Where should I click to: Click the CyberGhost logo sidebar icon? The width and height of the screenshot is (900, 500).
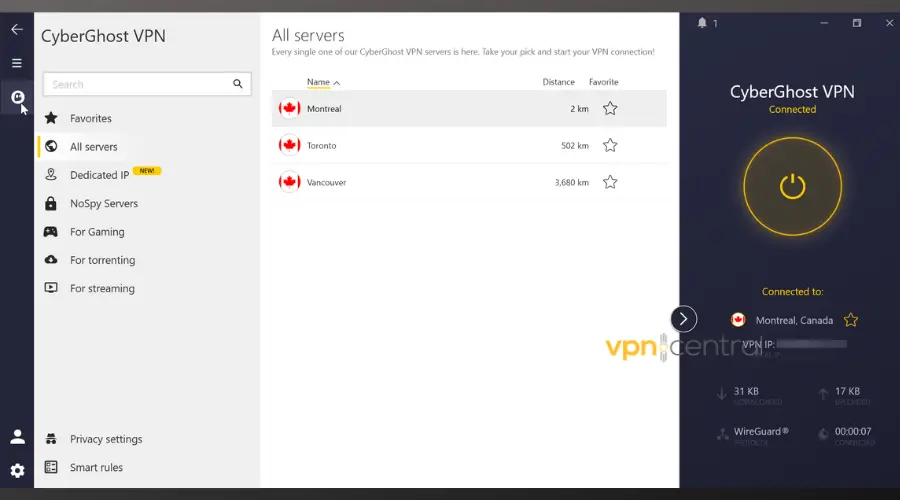coord(17,97)
